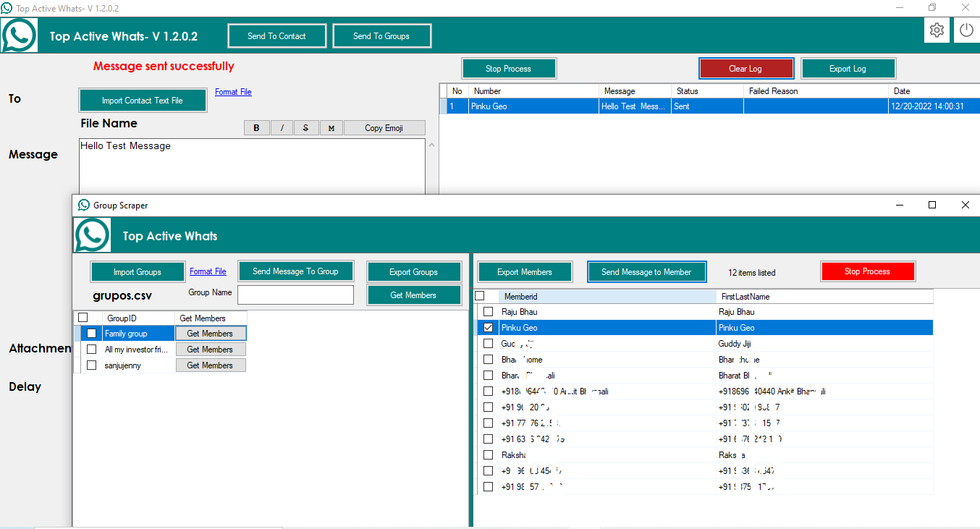Image resolution: width=980 pixels, height=529 pixels.
Task: Click Import Contact Text File button
Action: coord(143,101)
